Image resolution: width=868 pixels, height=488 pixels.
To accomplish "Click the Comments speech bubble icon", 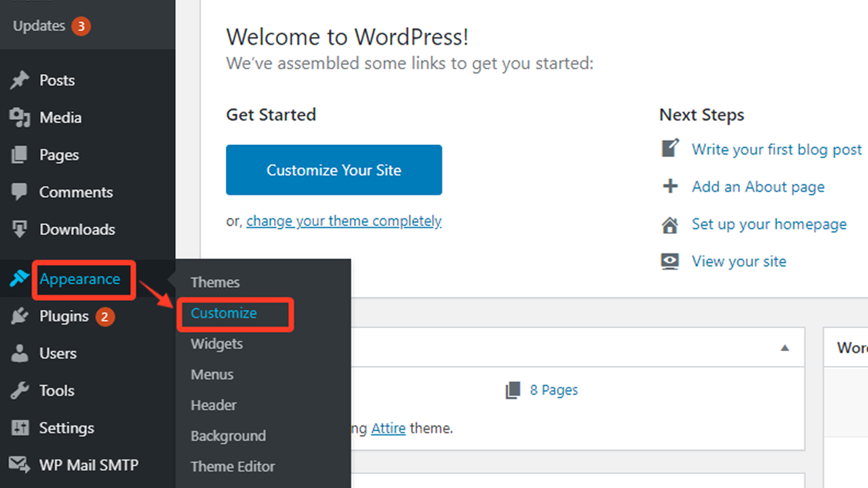I will tap(20, 192).
